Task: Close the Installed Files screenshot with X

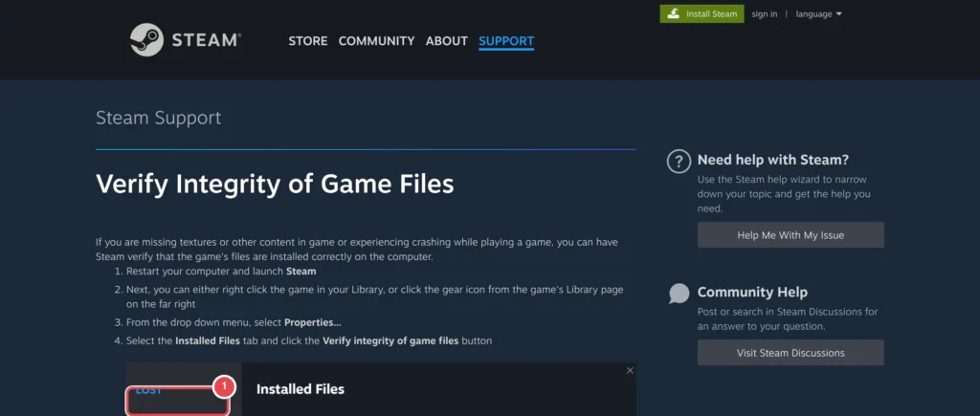Action: click(x=630, y=370)
